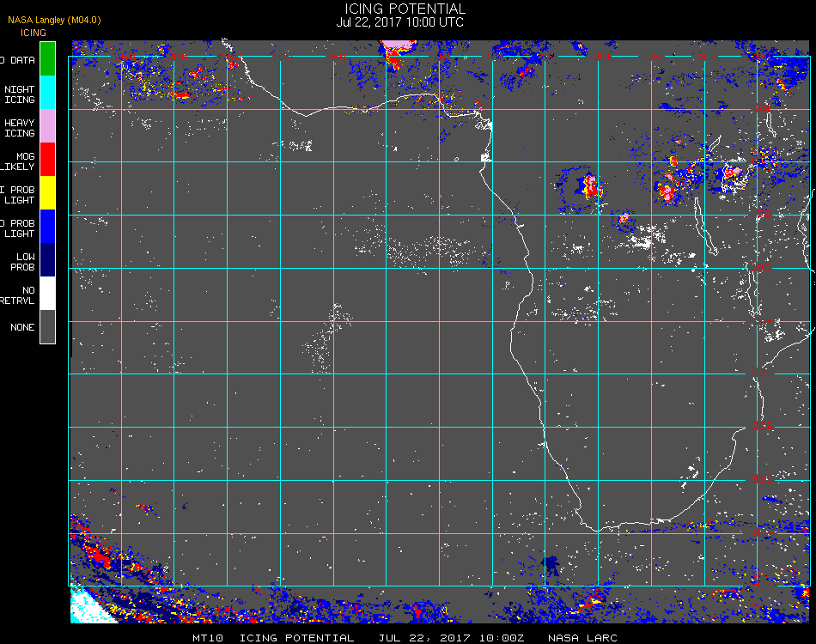Click the 'MOG LIKELY' legend label

(x=18, y=161)
